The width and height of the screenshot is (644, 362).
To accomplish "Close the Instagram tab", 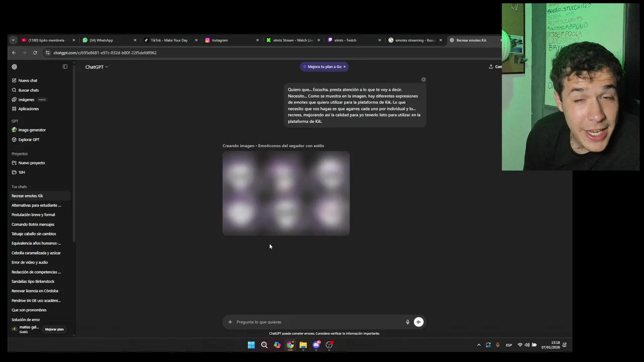I will coord(258,40).
